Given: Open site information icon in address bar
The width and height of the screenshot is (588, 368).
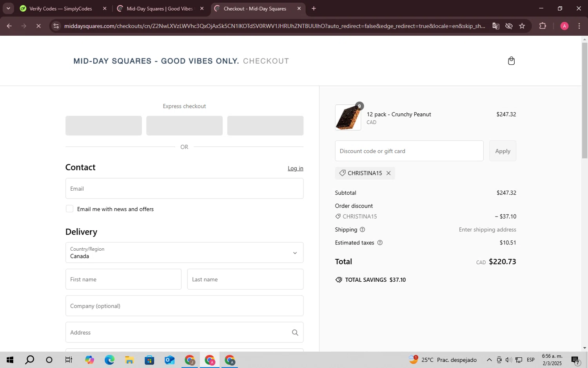Looking at the screenshot, I should click(56, 26).
